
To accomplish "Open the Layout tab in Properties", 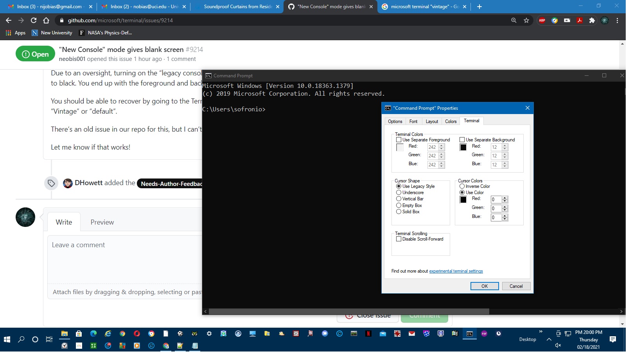I will tap(432, 121).
